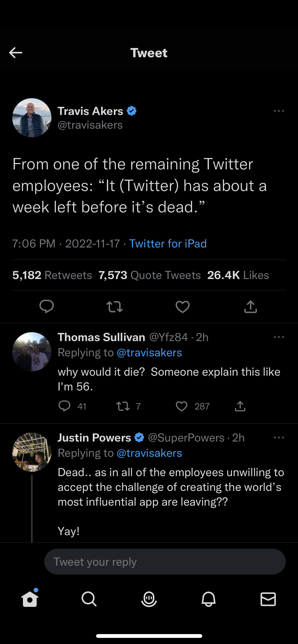Open the Search tab
Screen dimensions: 298x644
click(89, 599)
